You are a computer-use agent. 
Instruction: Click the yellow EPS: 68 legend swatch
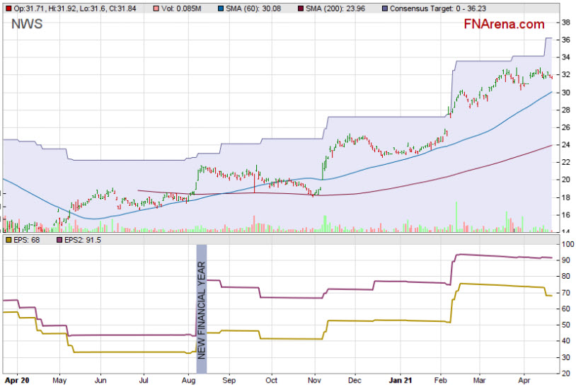coord(8,241)
